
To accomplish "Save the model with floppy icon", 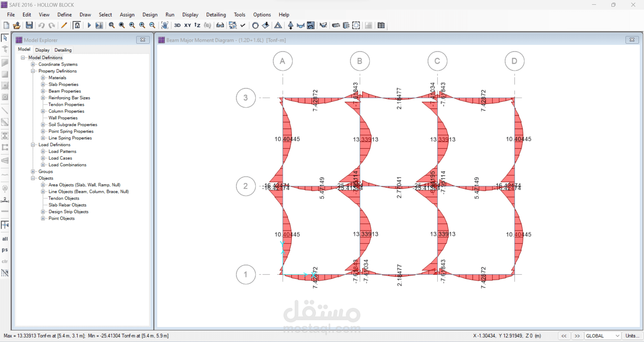I will [x=29, y=25].
